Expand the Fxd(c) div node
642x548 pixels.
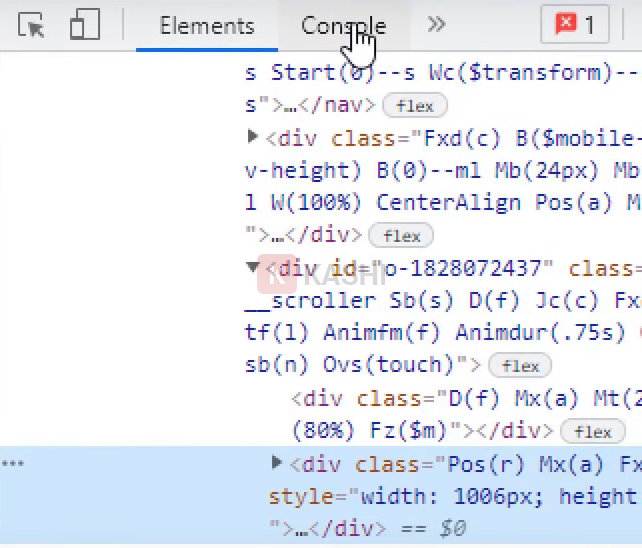pyautogui.click(x=253, y=137)
